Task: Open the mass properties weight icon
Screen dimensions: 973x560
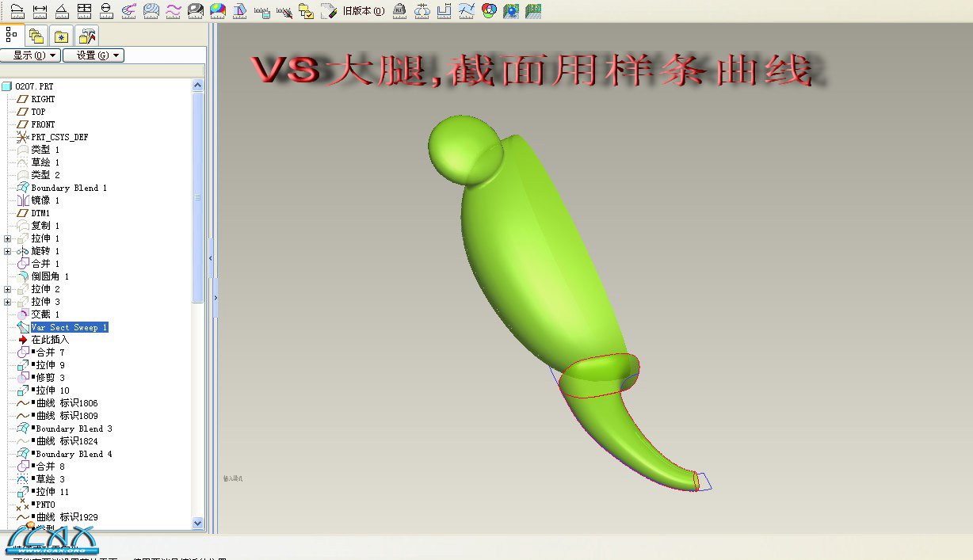Action: 400,11
